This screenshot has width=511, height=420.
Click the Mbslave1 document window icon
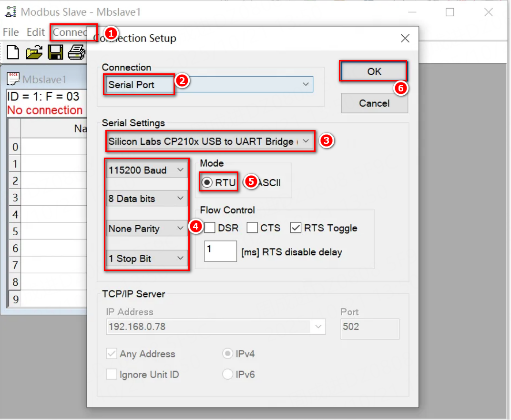(x=14, y=79)
